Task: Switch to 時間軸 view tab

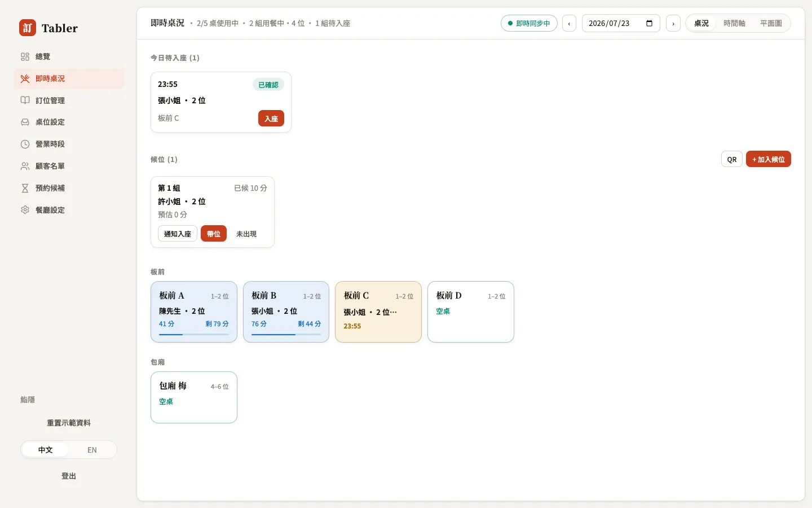Action: point(734,23)
